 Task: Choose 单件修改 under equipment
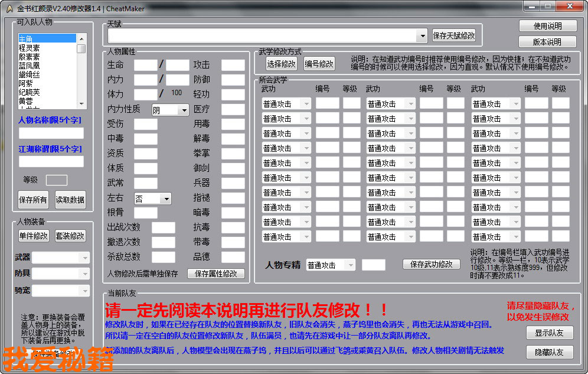pyautogui.click(x=34, y=236)
